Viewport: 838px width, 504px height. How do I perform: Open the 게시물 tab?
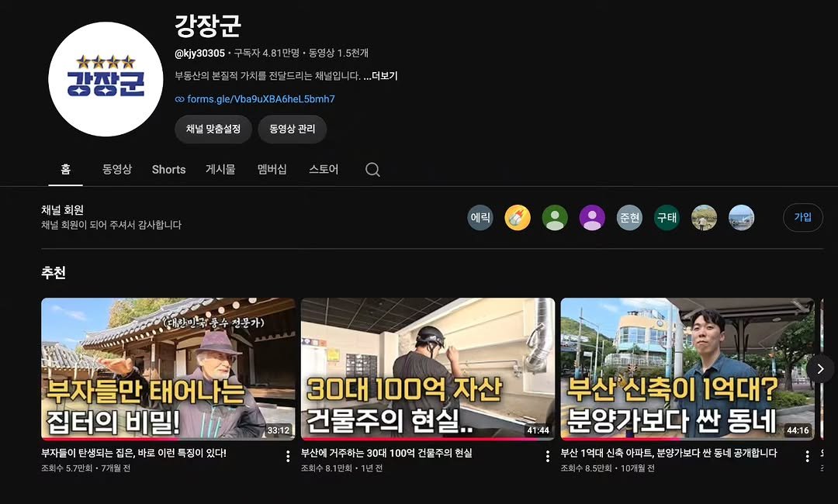[x=220, y=169]
